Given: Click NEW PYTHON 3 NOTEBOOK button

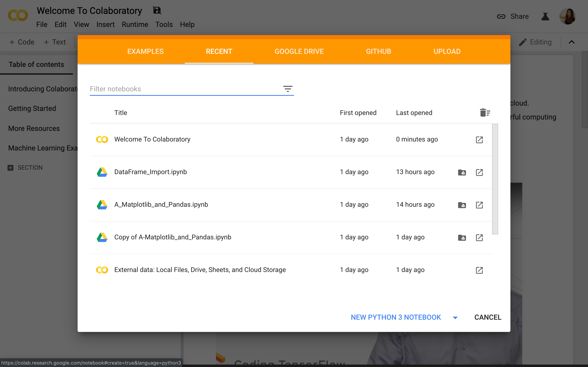Looking at the screenshot, I should point(395,317).
